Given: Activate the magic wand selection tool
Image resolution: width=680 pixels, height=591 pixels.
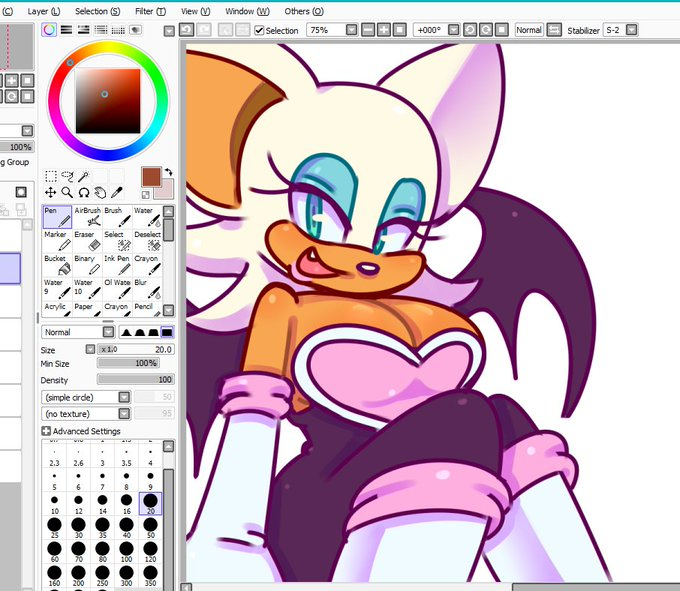Looking at the screenshot, I should click(84, 176).
